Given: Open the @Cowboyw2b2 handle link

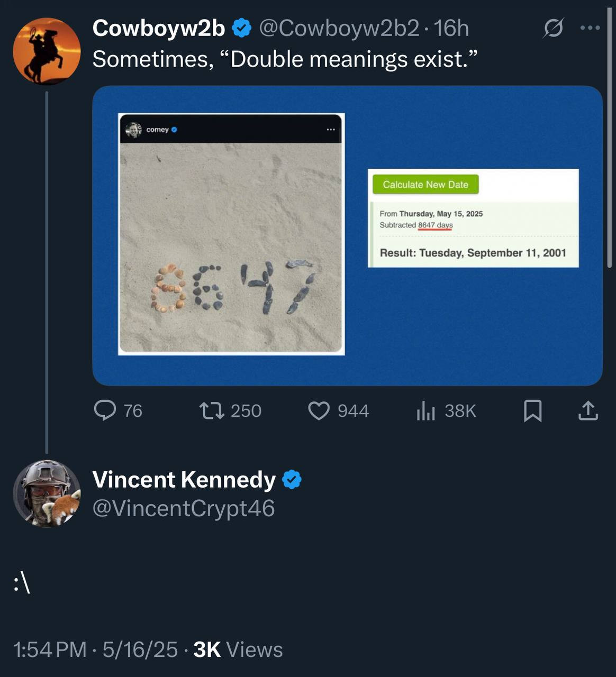Looking at the screenshot, I should (x=339, y=28).
